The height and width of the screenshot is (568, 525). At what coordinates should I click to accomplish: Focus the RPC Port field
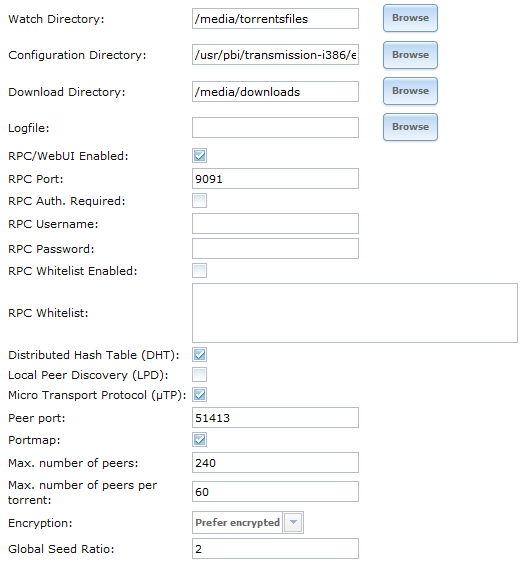click(275, 179)
